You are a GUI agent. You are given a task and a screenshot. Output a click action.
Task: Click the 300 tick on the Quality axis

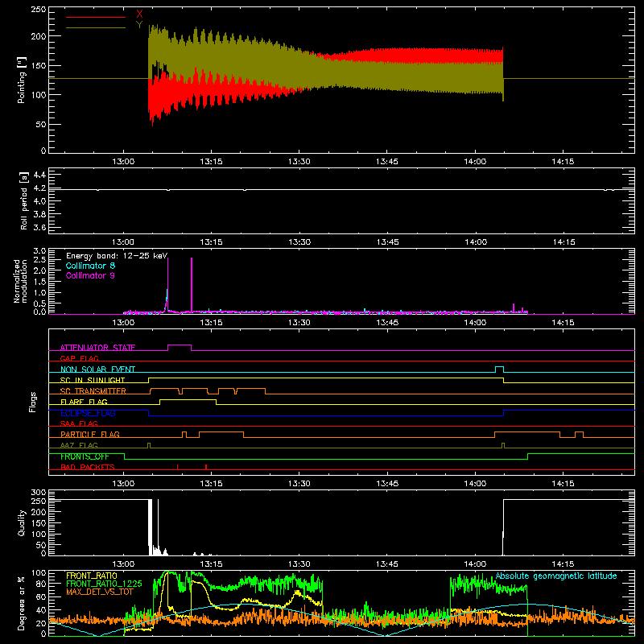coord(39,493)
